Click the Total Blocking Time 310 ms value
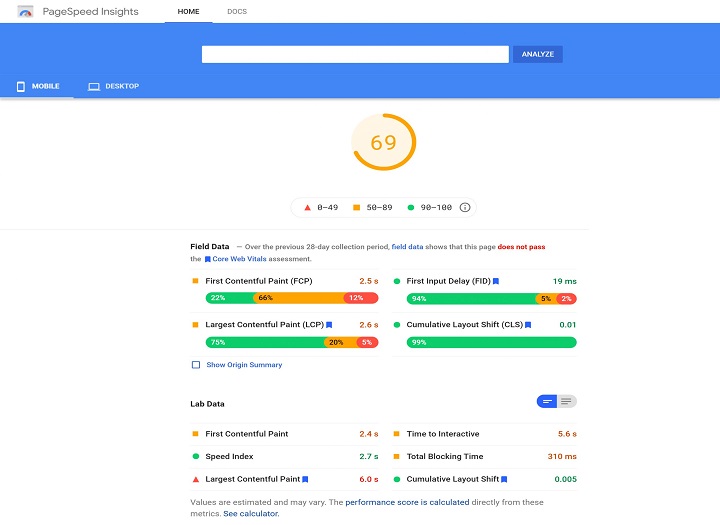 tap(562, 457)
